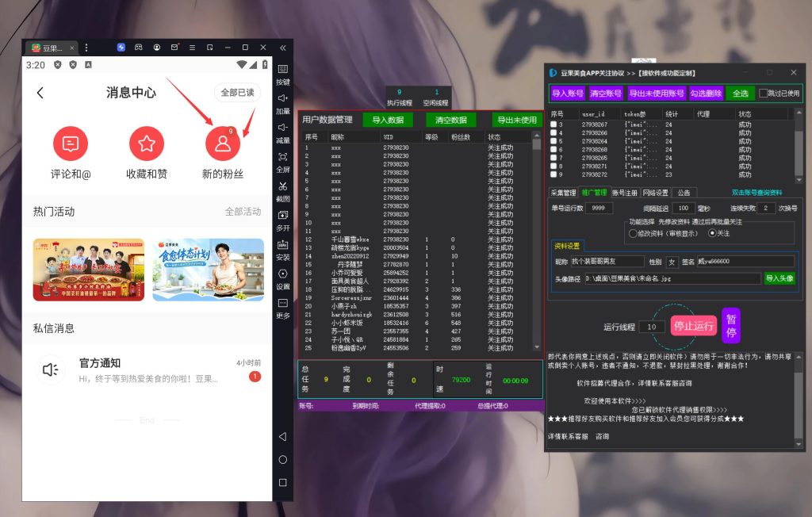Check account row 9 checkbox
The image size is (812, 517).
click(553, 174)
